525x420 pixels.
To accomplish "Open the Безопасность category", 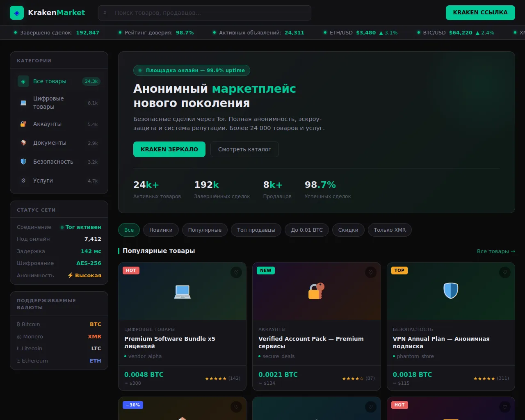I will coord(59,162).
